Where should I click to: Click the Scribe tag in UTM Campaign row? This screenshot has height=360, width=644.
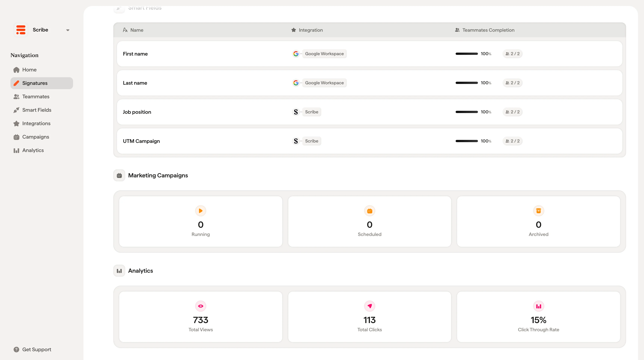(312, 141)
